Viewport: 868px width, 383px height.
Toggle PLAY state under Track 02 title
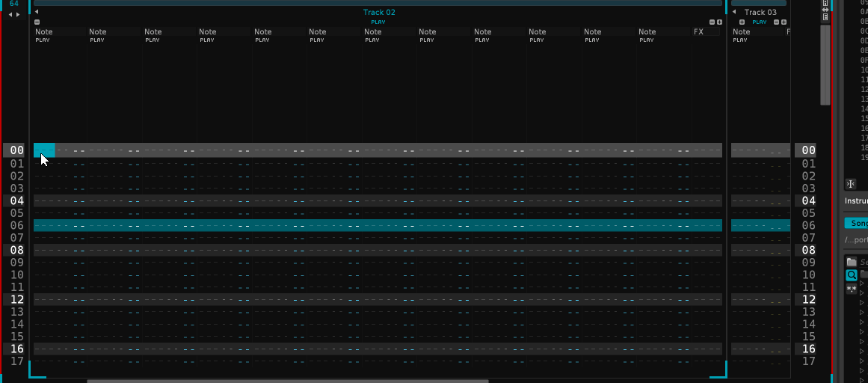click(x=378, y=22)
